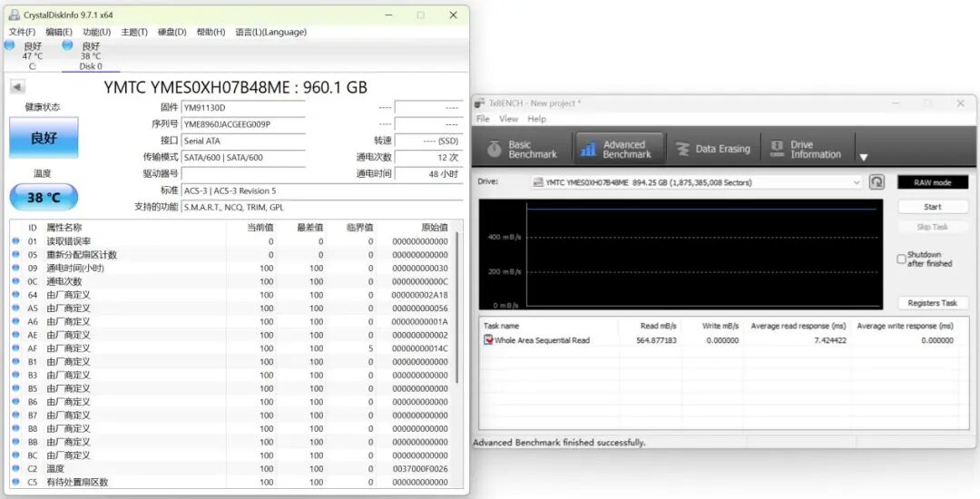Click the blue status dot for attribute 05
This screenshot has height=499, width=980.
[15, 255]
